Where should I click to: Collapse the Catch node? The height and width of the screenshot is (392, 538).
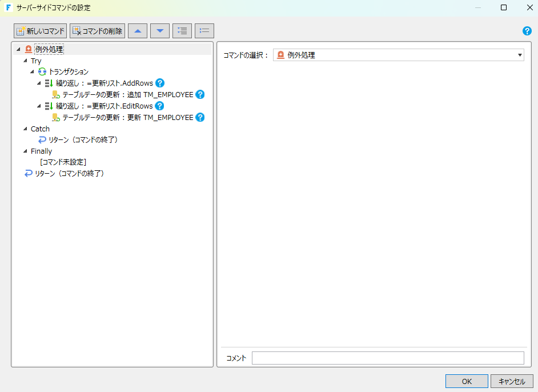25,129
